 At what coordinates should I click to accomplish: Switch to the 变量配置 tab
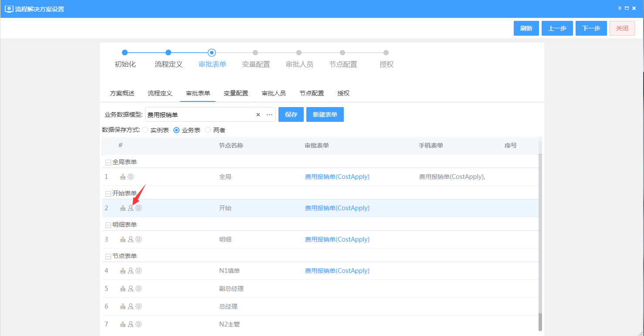236,93
